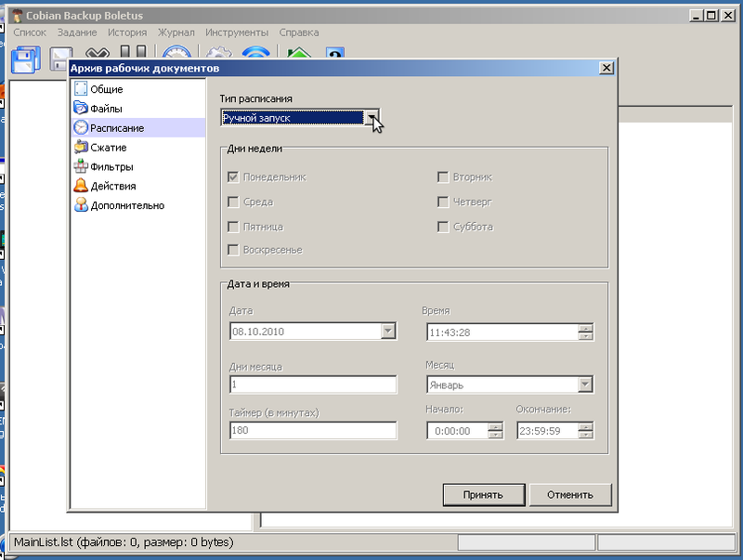Expand the Месяц dropdown showing Январь
This screenshot has width=743, height=560.
[x=585, y=385]
